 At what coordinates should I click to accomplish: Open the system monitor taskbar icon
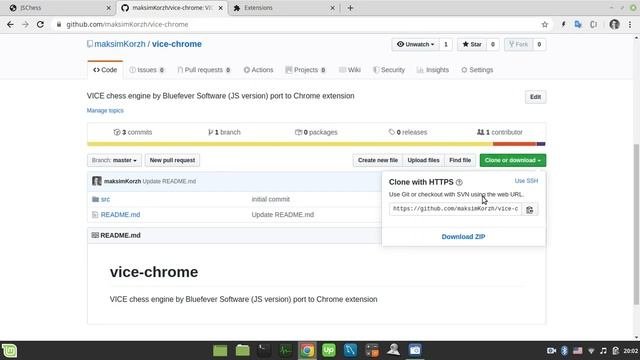click(x=285, y=350)
